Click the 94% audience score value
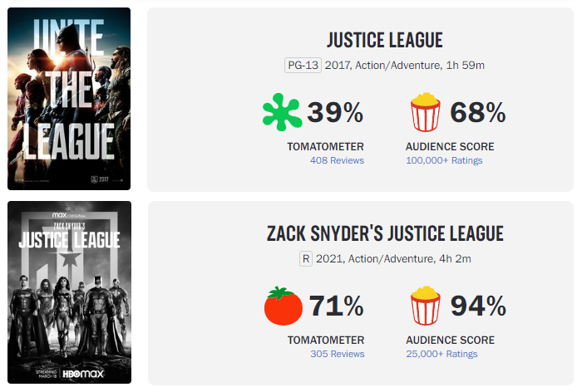Viewport: 582px width, 392px height. point(478,306)
